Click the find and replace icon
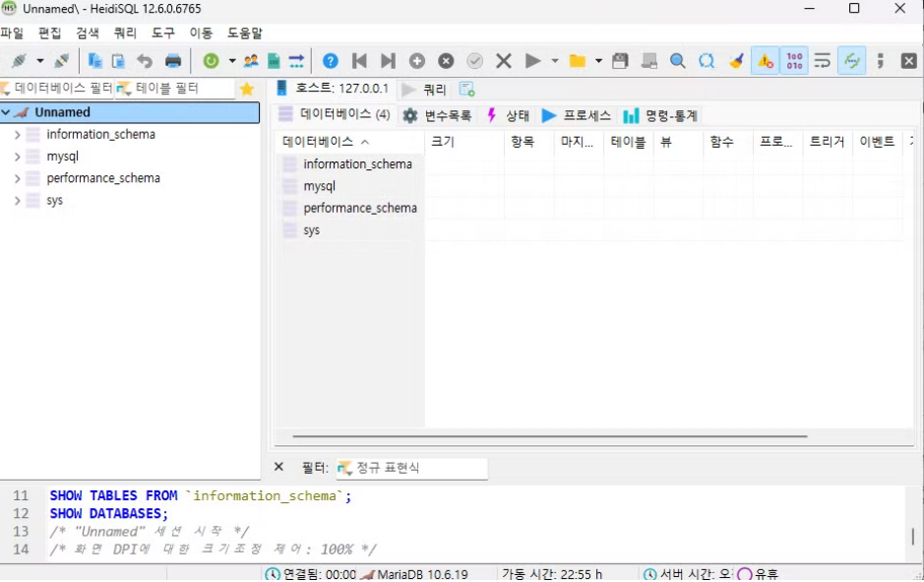924x582 pixels. (x=707, y=61)
